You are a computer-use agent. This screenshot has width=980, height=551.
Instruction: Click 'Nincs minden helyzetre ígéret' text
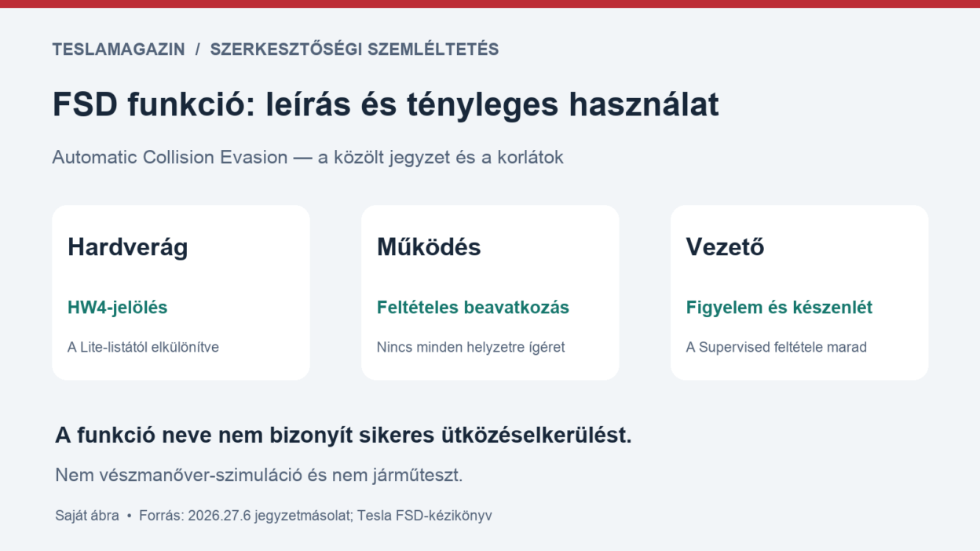471,347
